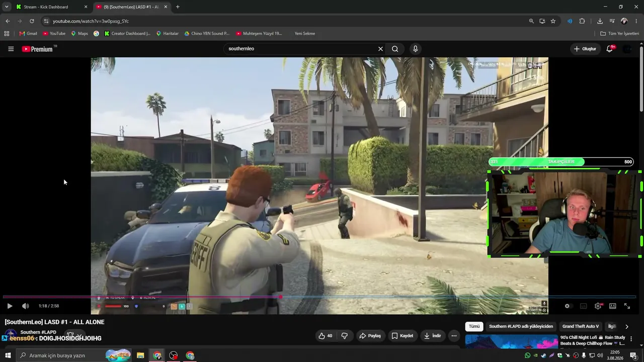Click the Aramak için buraya yazın search box
The width and height of the screenshot is (644, 362).
pos(74,355)
